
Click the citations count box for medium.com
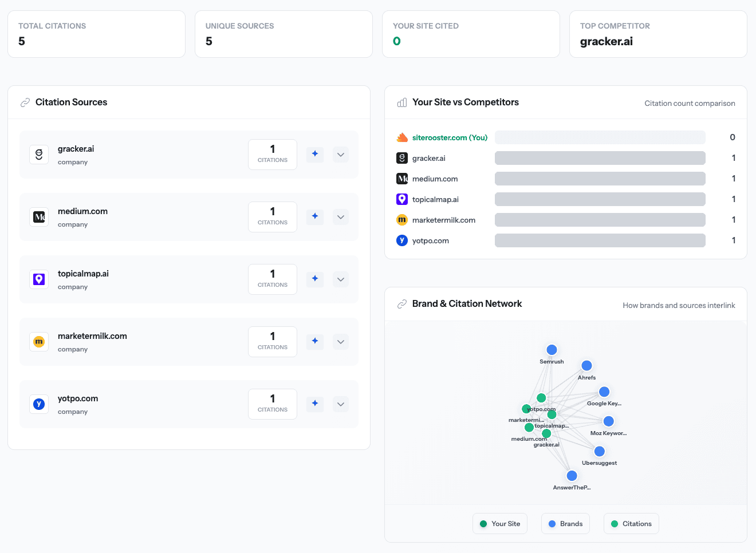pyautogui.click(x=273, y=217)
